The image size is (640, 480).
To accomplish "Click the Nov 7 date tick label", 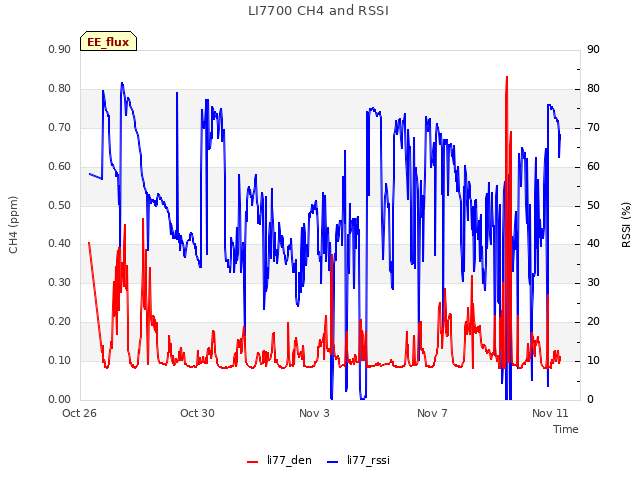I will point(432,413).
